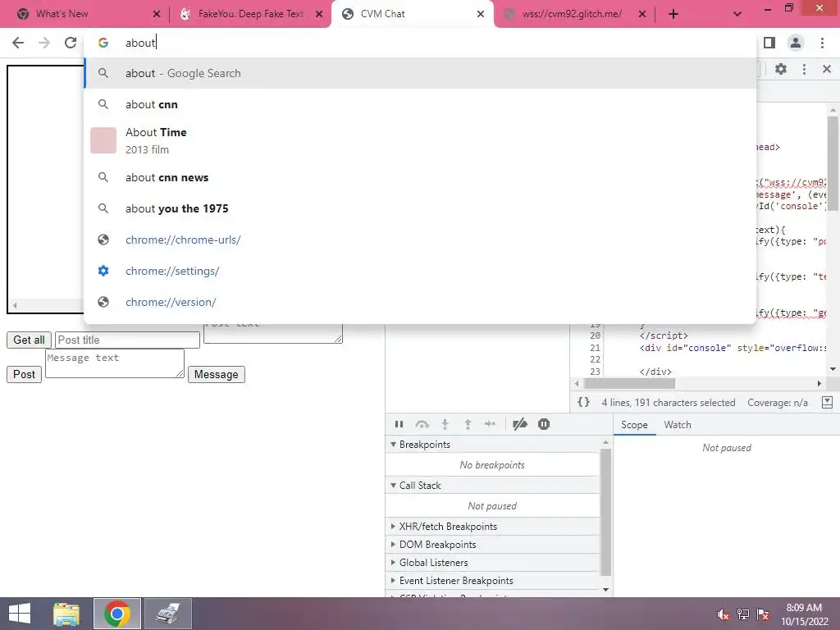Open Chrome's three-dot menu
Viewport: 840px width, 630px height.
click(822, 43)
